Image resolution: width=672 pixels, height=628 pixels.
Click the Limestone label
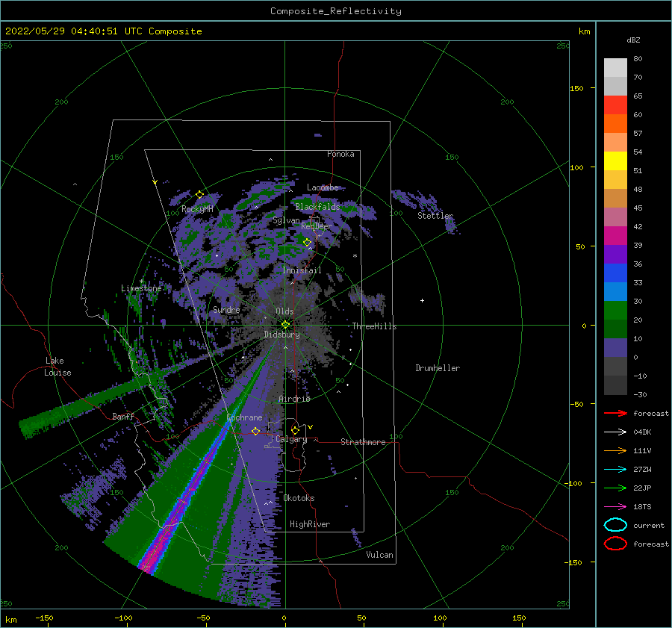tap(141, 288)
